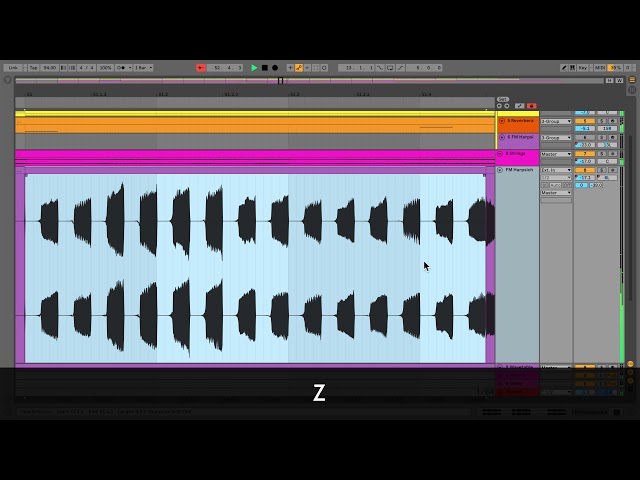Screen dimensions: 640x480
Task: Toggle Automation Mode icon beside lock
Action: pos(519,106)
